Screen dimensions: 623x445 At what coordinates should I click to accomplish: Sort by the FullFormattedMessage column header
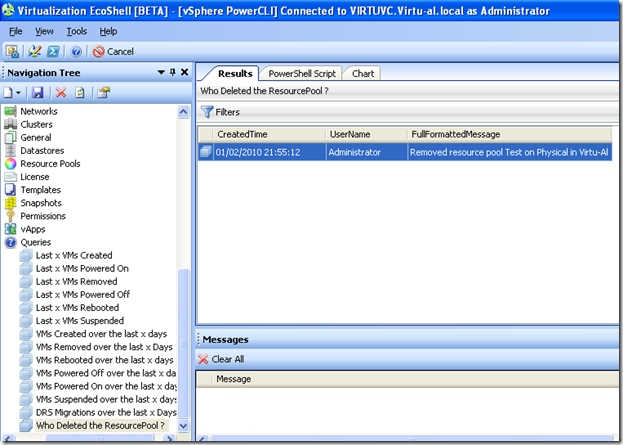point(509,135)
